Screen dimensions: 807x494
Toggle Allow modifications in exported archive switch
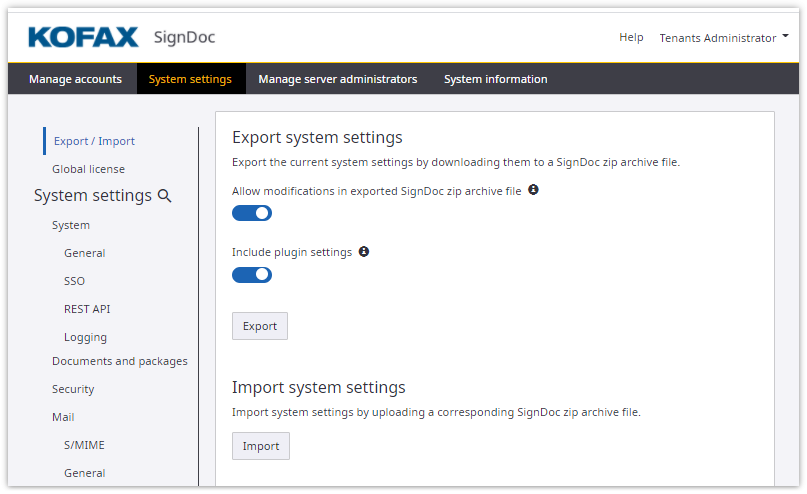coord(252,213)
